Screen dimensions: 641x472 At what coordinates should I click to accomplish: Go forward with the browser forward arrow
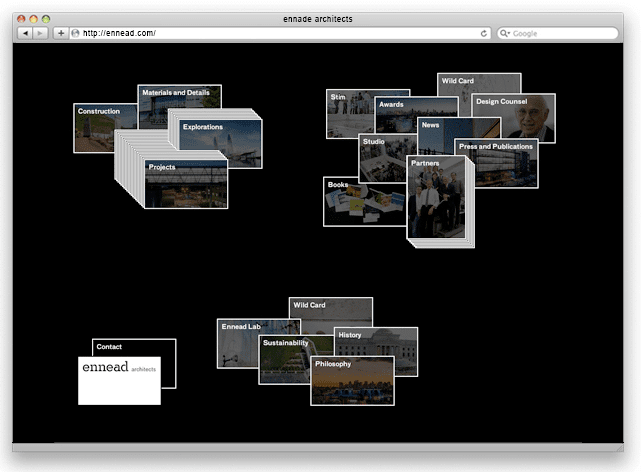(x=40, y=33)
